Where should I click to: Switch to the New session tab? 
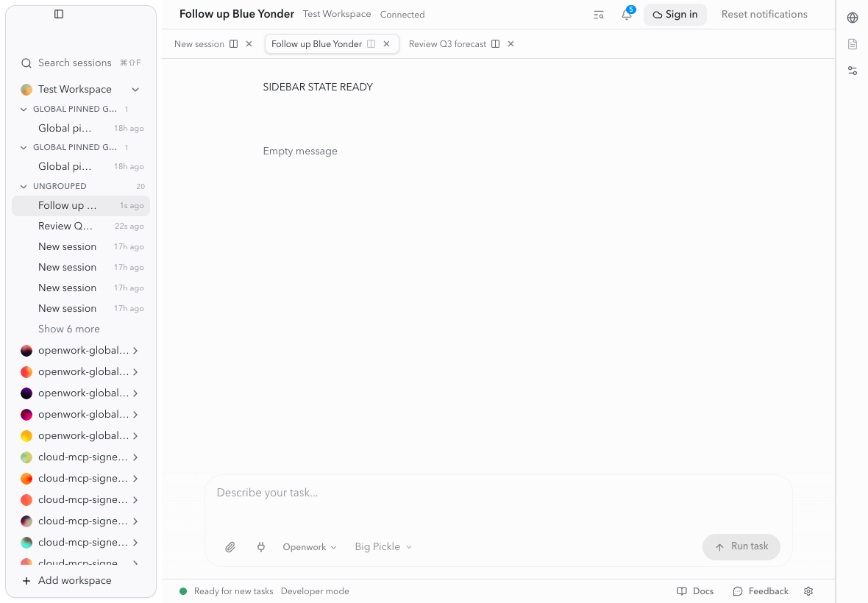point(199,43)
